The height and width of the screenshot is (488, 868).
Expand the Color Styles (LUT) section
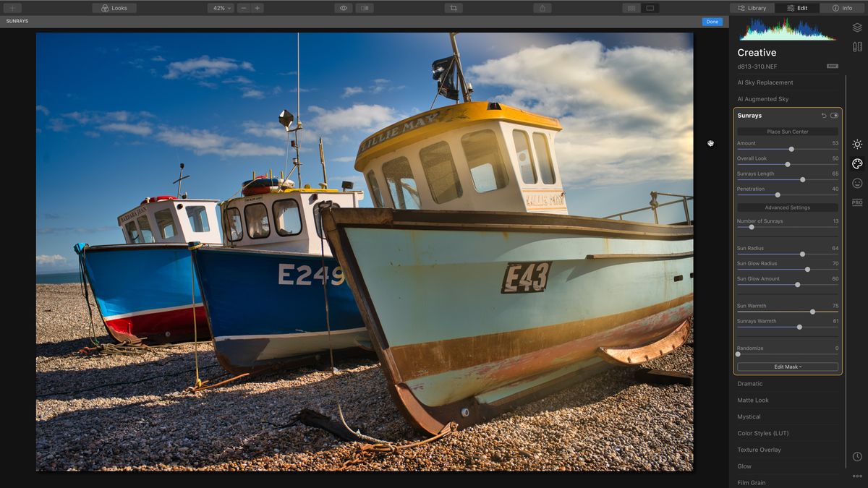pos(787,433)
